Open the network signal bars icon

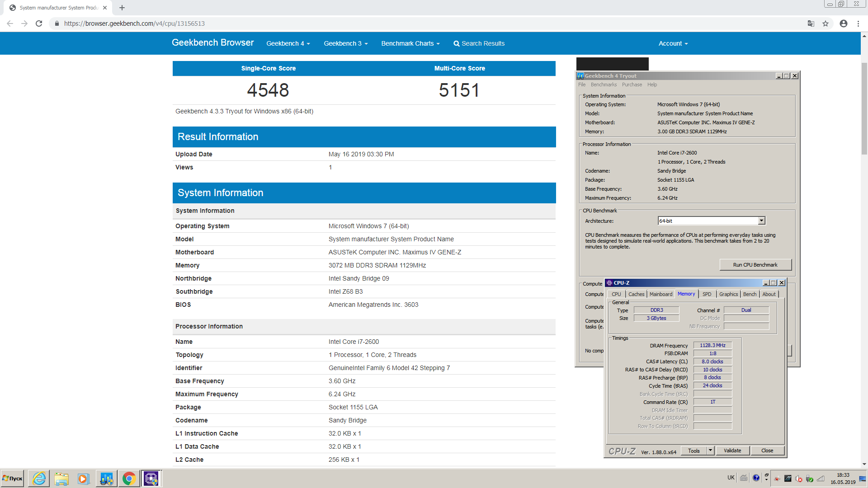point(821,479)
